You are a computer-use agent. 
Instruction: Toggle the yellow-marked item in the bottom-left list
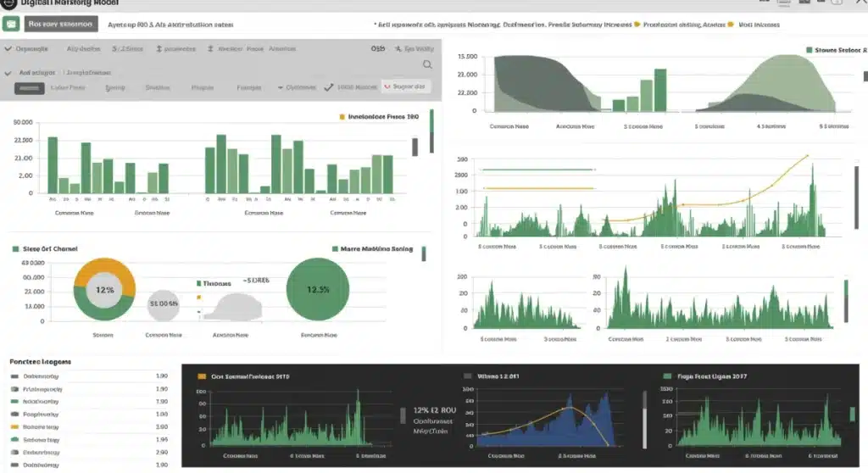point(14,427)
